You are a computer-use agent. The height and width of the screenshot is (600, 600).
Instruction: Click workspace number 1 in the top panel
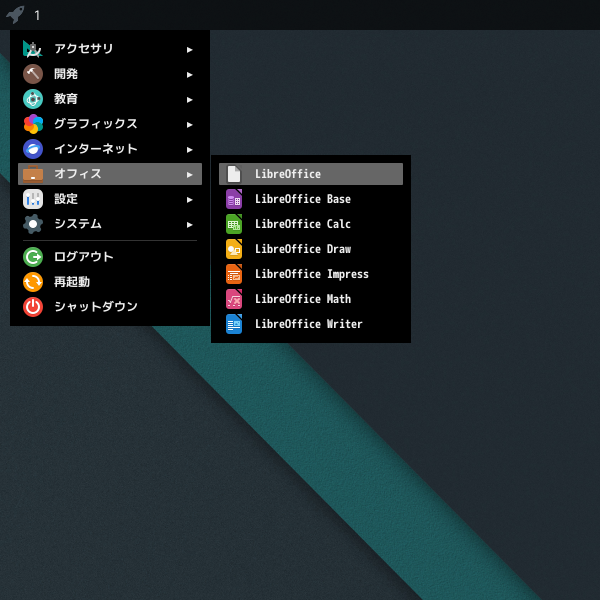point(37,15)
